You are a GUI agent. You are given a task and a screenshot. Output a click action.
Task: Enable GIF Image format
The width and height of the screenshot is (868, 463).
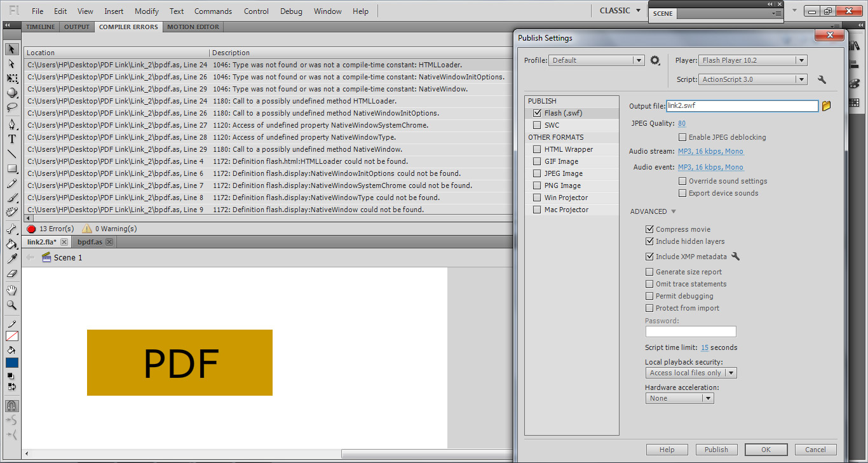tap(537, 161)
